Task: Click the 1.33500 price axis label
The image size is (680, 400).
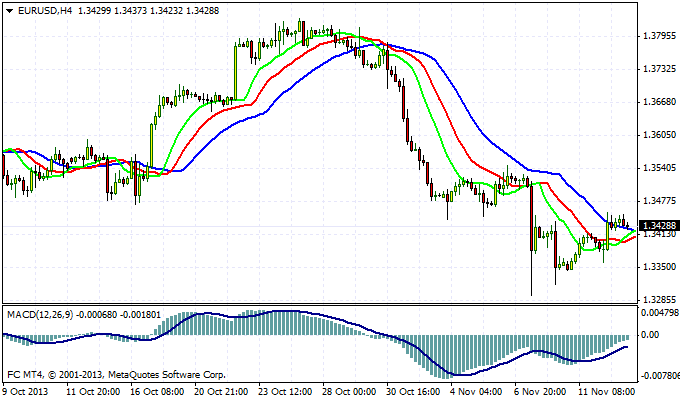Action: pos(659,266)
